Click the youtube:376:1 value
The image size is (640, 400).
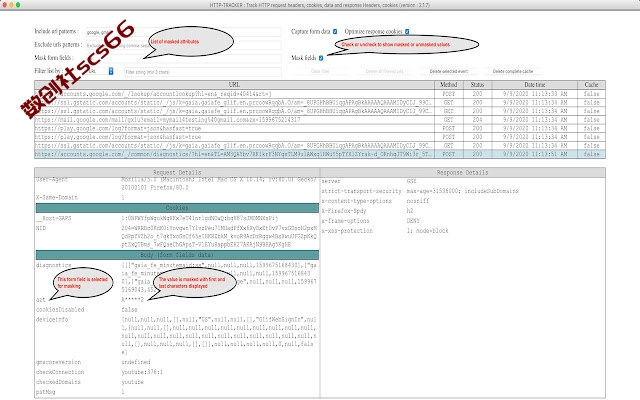pos(142,372)
